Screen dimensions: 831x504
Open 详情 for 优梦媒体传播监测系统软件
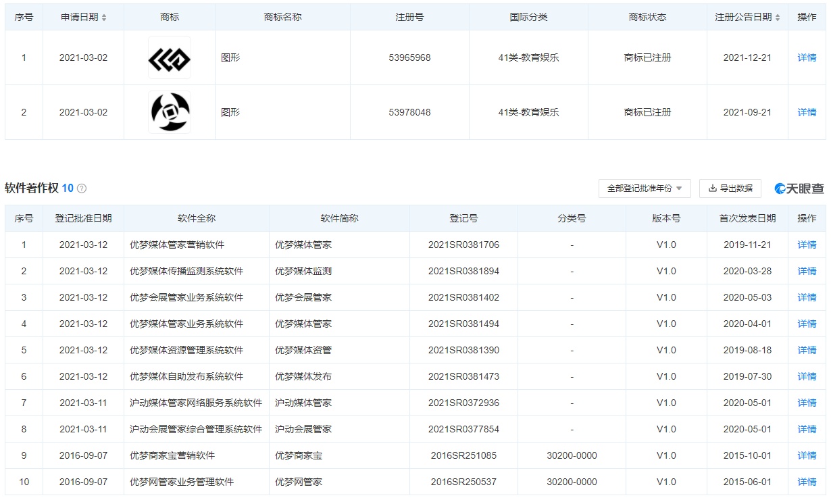click(807, 271)
